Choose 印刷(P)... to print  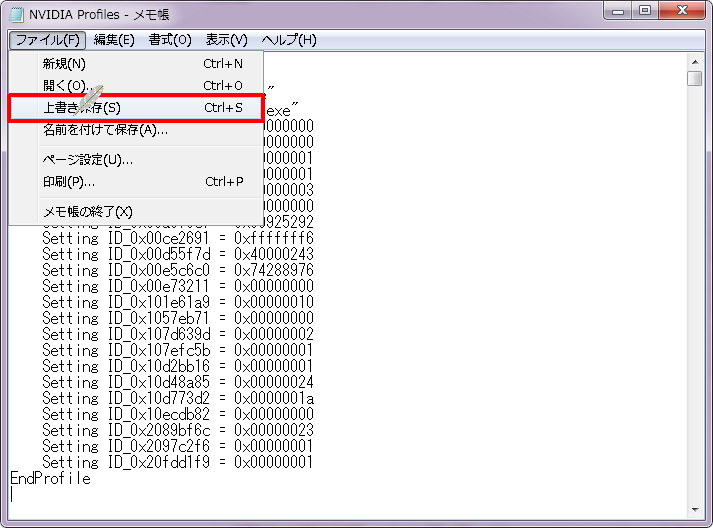(136, 182)
